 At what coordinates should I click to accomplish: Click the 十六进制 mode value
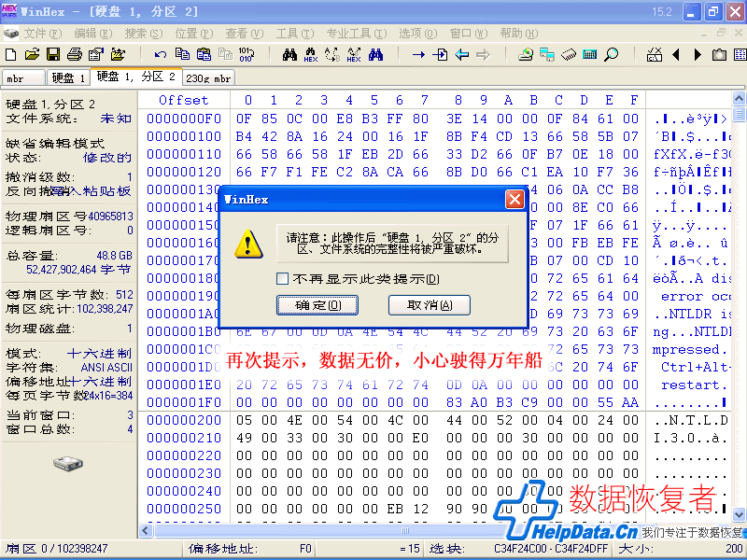99,354
